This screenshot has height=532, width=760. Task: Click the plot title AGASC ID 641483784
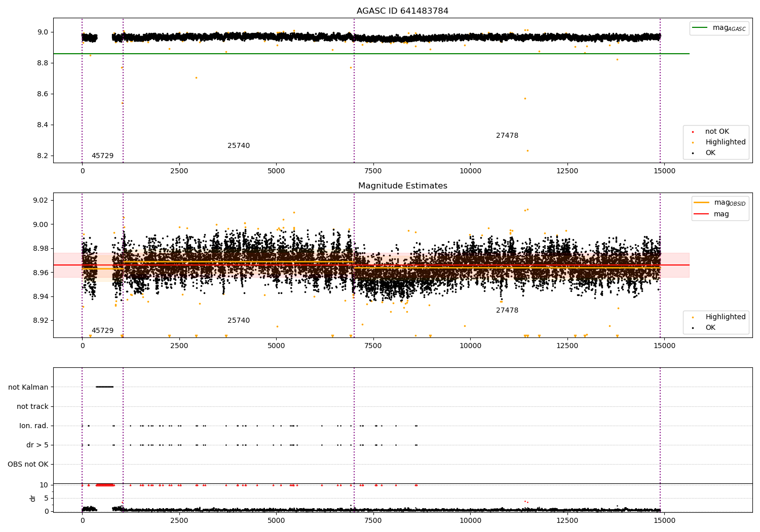[x=402, y=11]
